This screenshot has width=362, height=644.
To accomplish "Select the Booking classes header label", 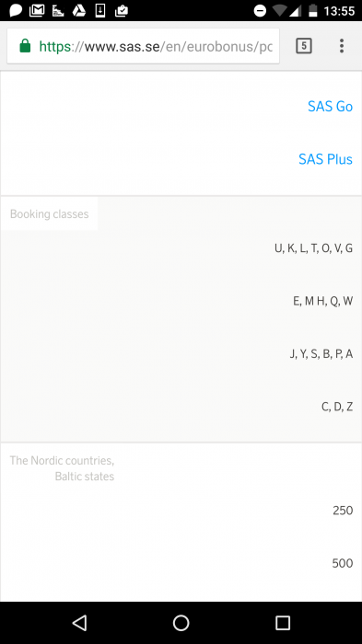I will point(50,214).
